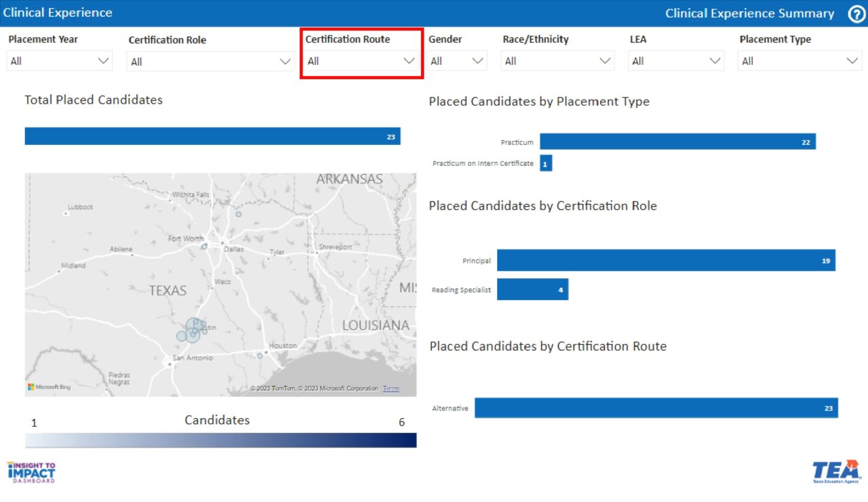Click the Lubbock label on map
This screenshot has width=868, height=502.
click(x=81, y=207)
